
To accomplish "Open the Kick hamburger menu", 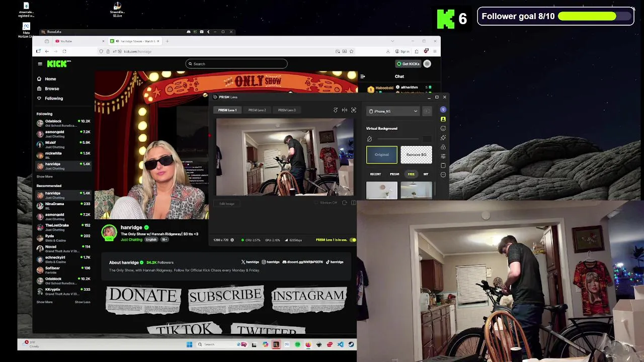I will pyautogui.click(x=40, y=64).
